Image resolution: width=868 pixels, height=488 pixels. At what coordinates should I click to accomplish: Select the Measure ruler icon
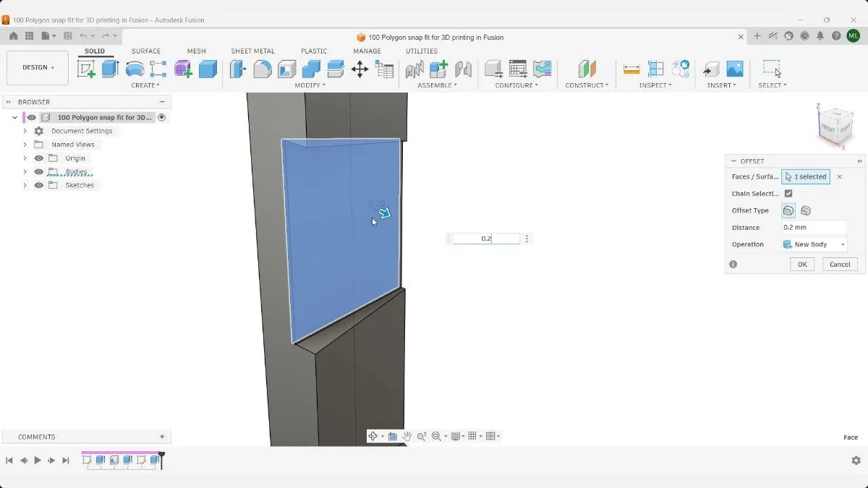pyautogui.click(x=631, y=69)
